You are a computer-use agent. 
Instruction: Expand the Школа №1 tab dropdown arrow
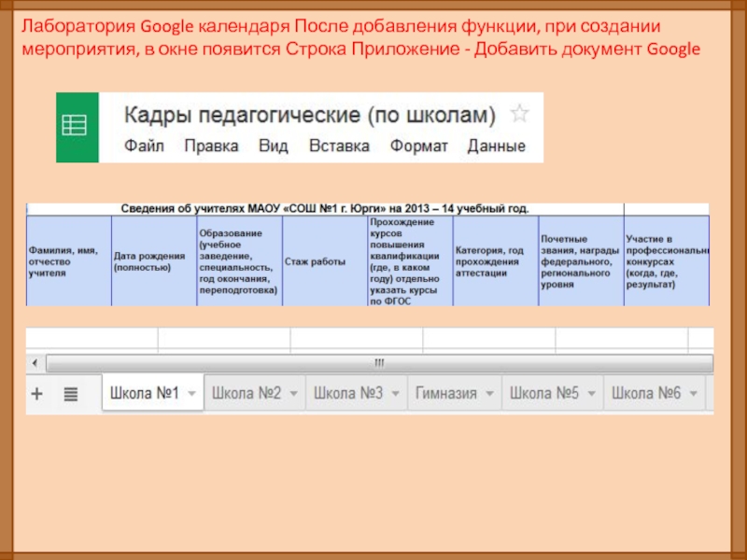click(192, 394)
